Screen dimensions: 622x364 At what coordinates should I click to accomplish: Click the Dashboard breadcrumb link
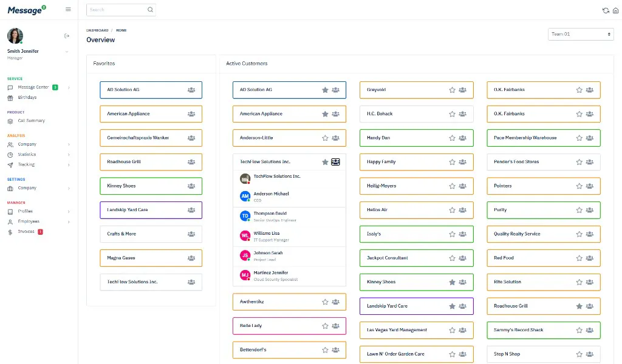[97, 30]
